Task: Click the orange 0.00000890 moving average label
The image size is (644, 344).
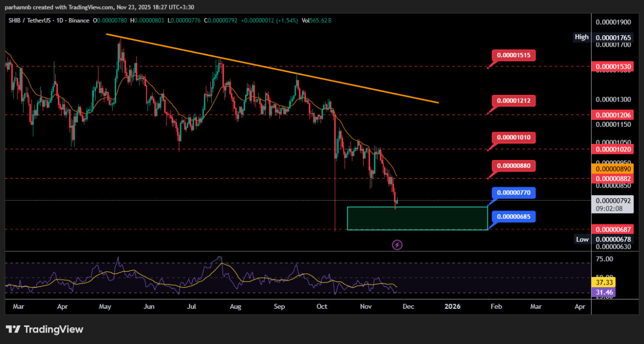Action: [x=612, y=169]
